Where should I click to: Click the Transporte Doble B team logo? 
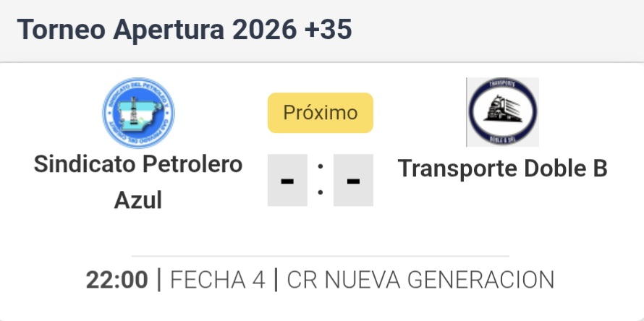pyautogui.click(x=502, y=112)
